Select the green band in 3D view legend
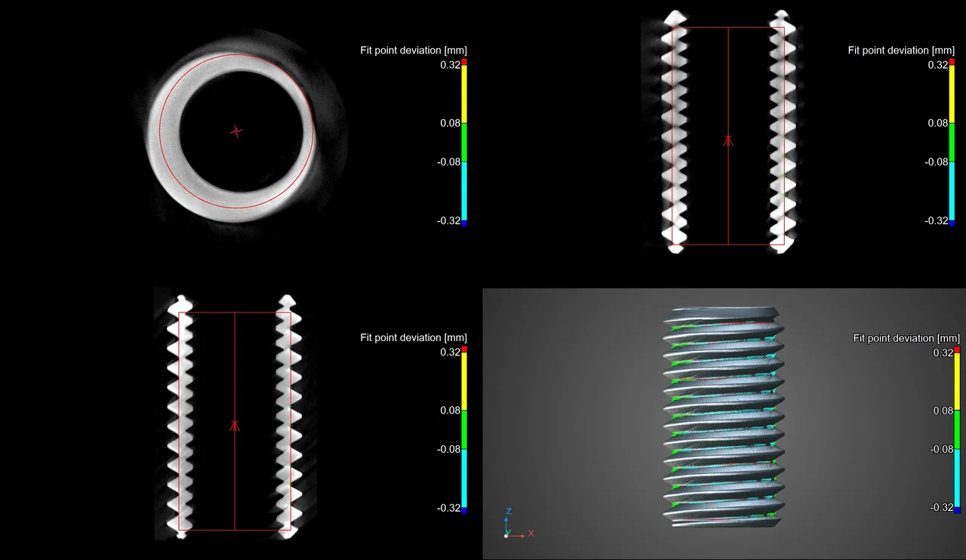The height and width of the screenshot is (560, 966). [958, 430]
